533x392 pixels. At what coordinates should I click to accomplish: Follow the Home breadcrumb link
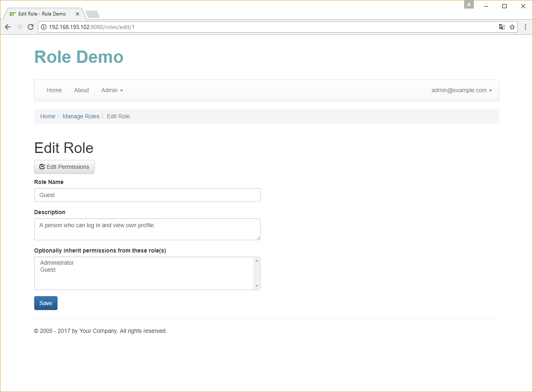click(x=48, y=116)
